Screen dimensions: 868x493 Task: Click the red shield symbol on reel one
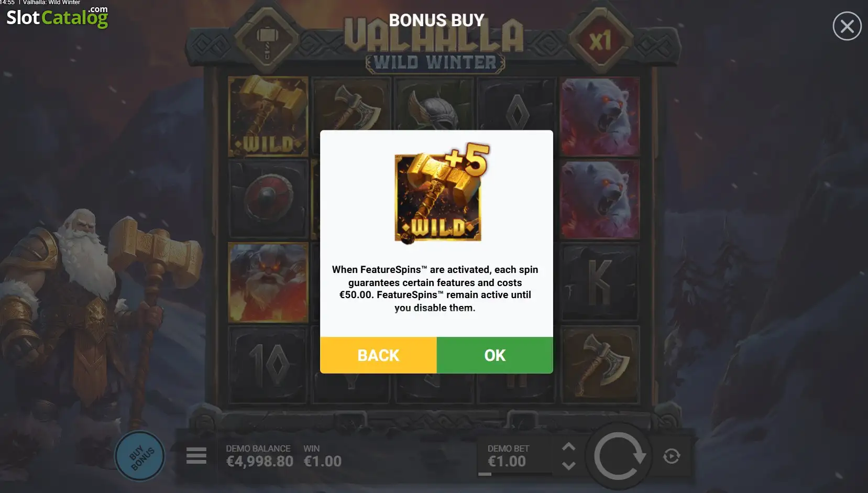click(x=268, y=199)
